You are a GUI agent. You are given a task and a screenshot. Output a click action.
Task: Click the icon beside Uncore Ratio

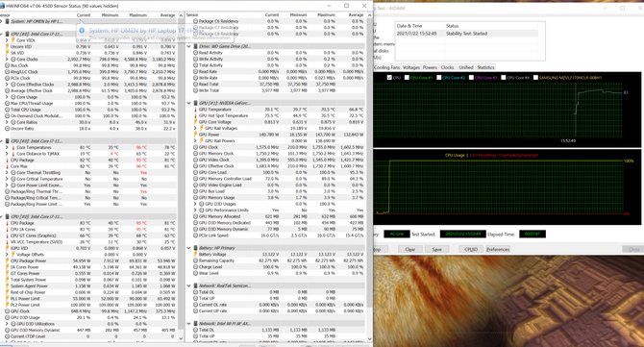(x=7, y=128)
